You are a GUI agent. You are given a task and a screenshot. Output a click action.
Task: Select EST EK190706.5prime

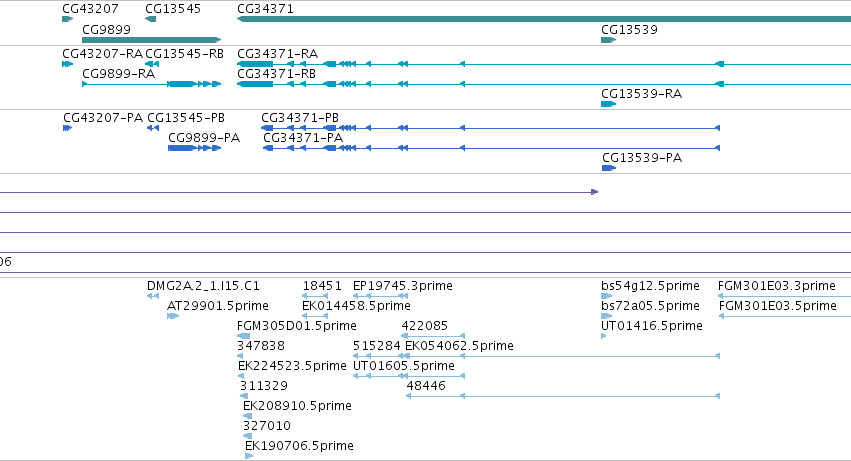tap(299, 446)
